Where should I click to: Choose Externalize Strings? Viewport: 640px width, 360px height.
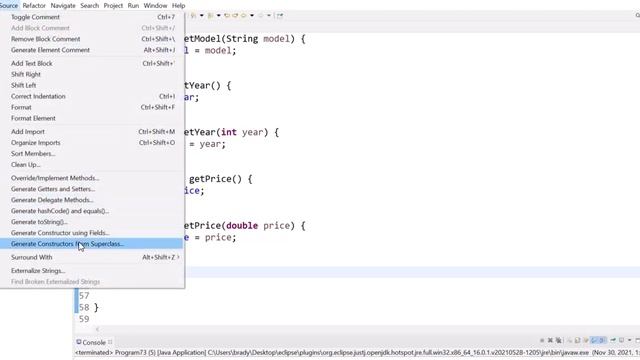click(92, 271)
